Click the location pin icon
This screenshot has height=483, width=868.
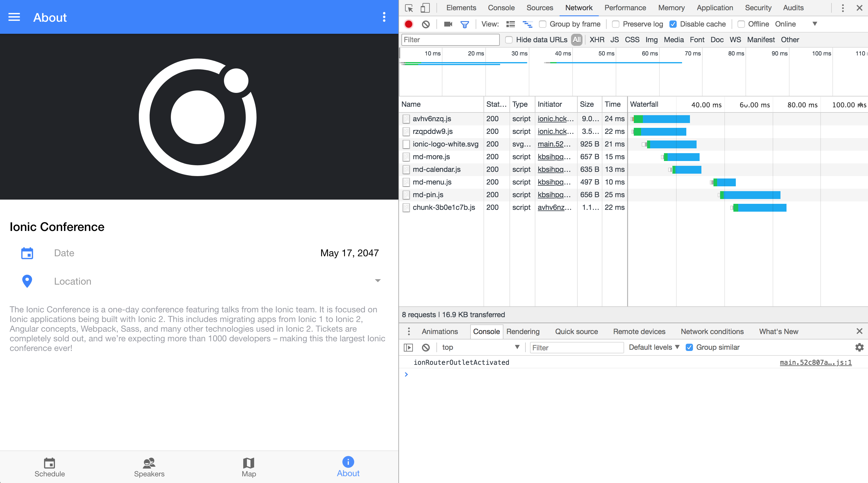27,281
